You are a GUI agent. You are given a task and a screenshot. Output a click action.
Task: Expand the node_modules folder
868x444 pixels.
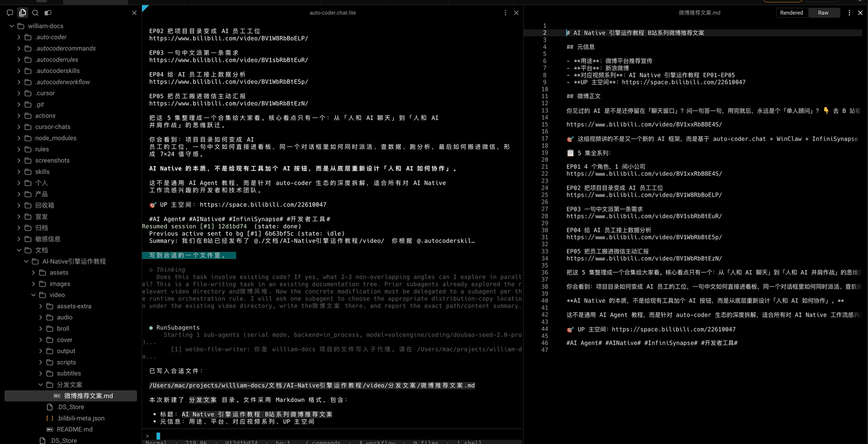coord(19,138)
